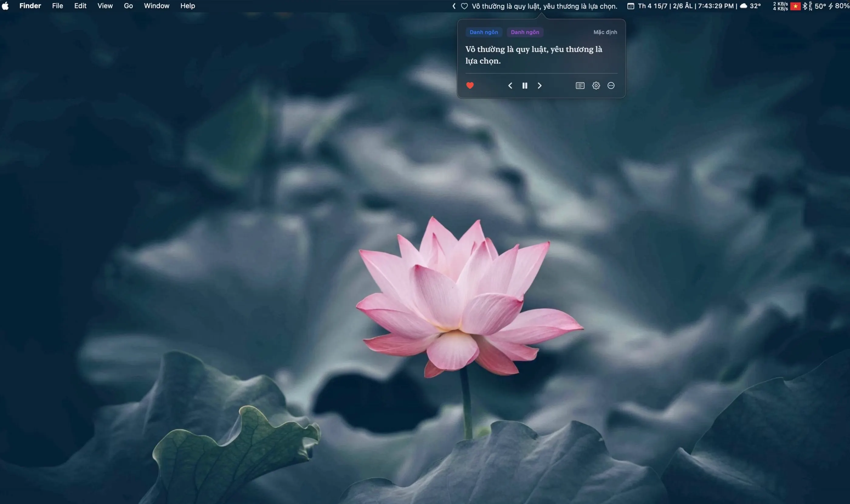
Task: Click the quote text in the popup
Action: point(533,55)
